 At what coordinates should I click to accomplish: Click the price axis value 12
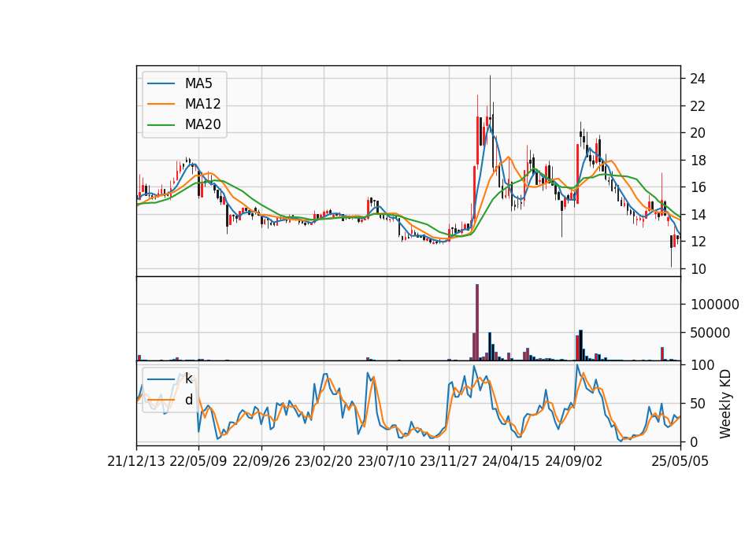click(698, 242)
